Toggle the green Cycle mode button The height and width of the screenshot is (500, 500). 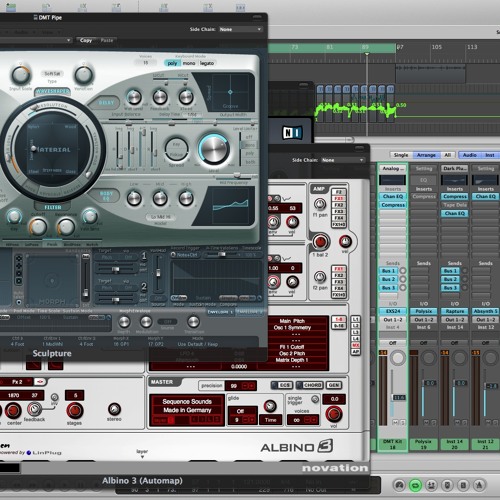point(415,485)
